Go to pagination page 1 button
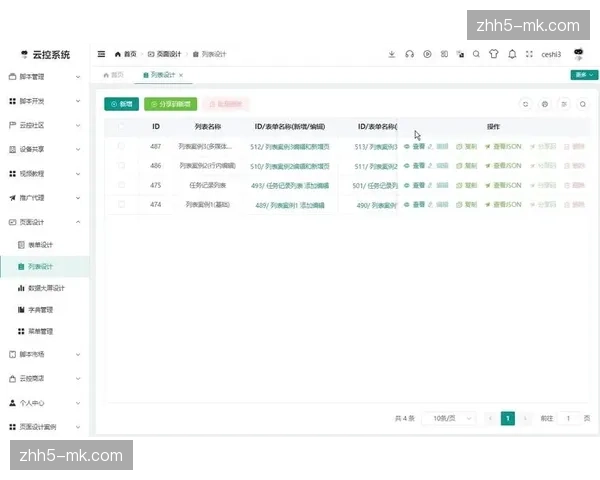The image size is (600, 480). 508,418
